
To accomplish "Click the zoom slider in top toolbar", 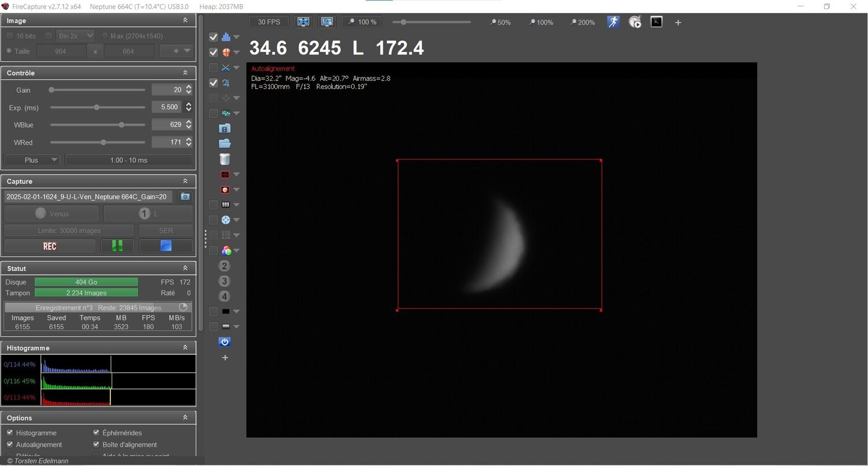I will [432, 22].
